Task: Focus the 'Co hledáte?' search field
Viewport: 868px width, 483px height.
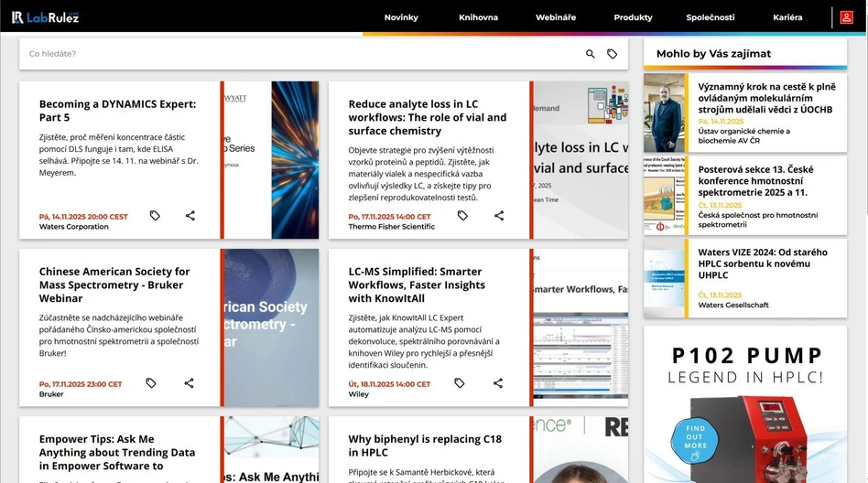Action: coord(302,54)
